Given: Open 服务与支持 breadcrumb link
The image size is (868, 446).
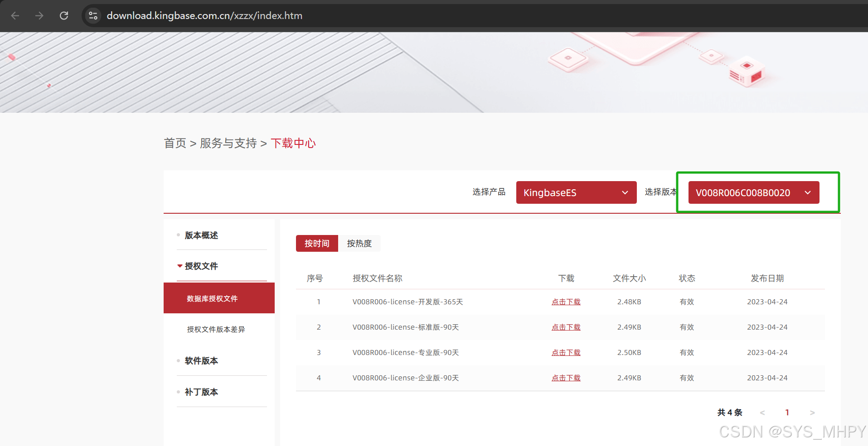Looking at the screenshot, I should point(228,143).
